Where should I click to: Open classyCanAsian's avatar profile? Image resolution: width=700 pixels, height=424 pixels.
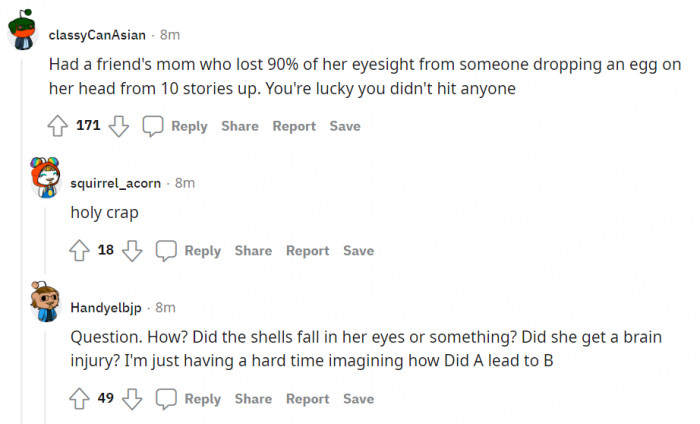(24, 35)
